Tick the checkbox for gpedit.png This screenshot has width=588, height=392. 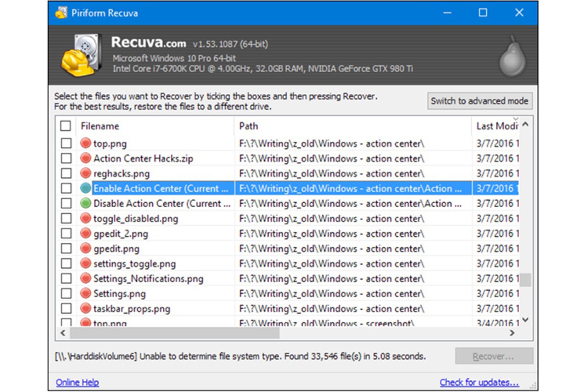[66, 248]
